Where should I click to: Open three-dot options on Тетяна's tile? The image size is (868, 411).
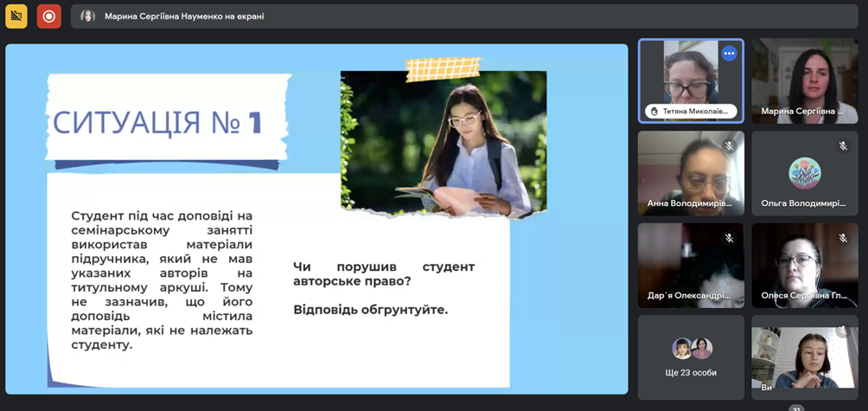coord(729,54)
